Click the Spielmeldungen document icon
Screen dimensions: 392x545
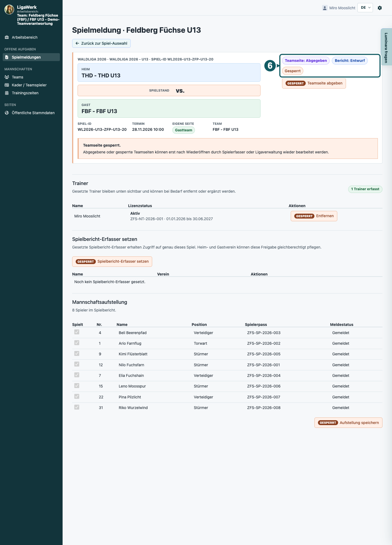[7, 57]
